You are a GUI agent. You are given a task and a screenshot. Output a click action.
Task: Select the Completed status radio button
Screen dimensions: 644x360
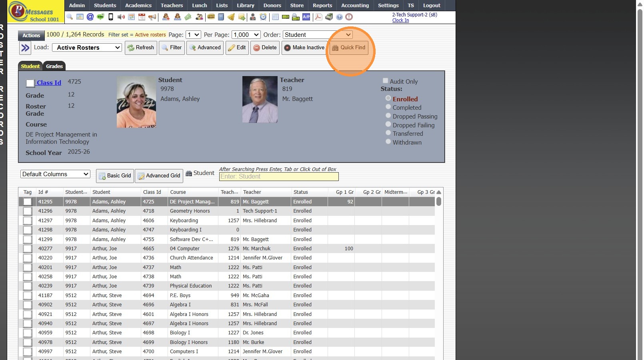388,107
